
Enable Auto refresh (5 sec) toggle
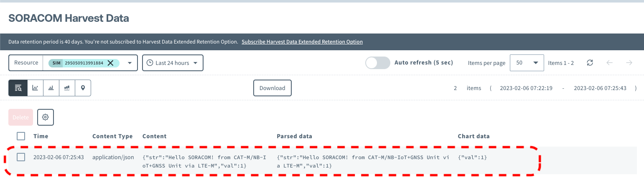pos(377,63)
